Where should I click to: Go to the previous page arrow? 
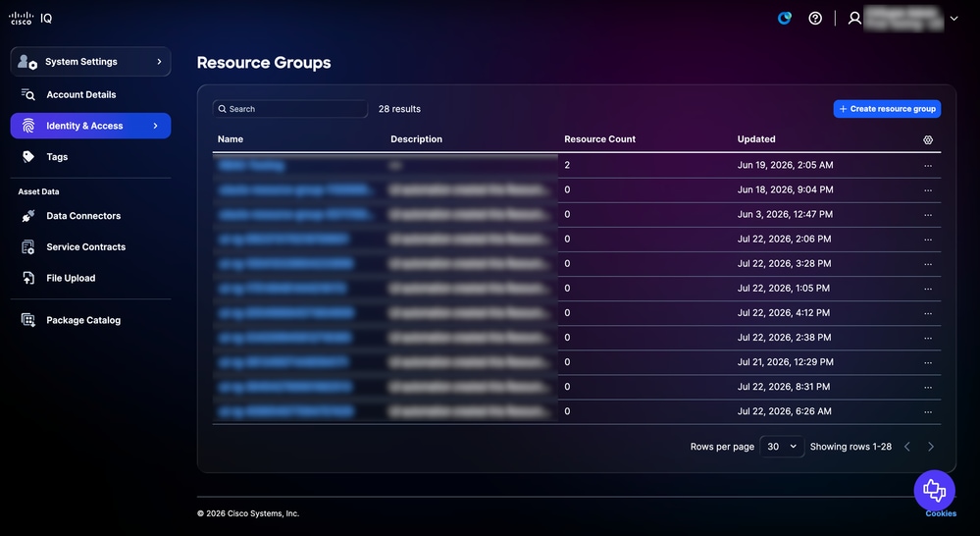906,447
